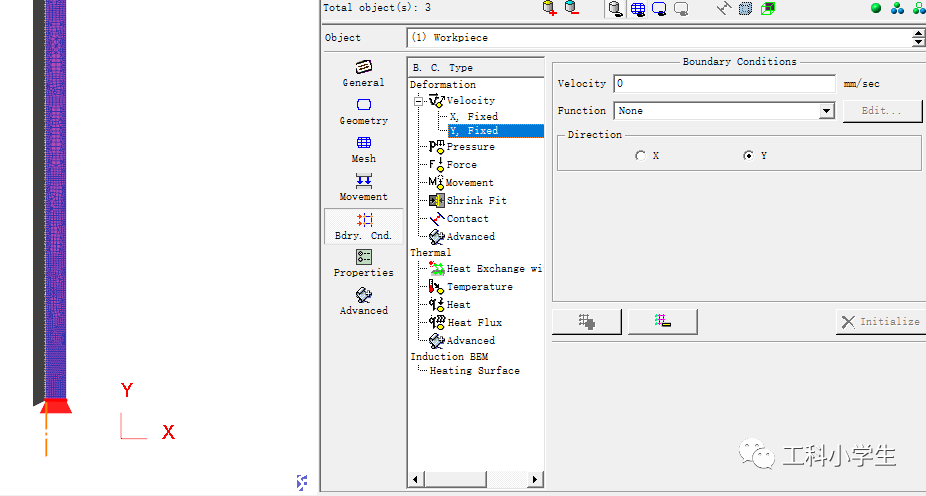Image resolution: width=926 pixels, height=496 pixels.
Task: Click the B. C. Type column header
Action: [475, 67]
